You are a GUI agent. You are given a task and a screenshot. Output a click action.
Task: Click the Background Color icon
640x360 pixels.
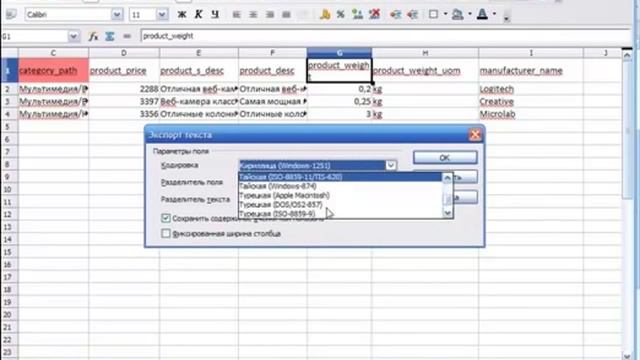coord(458,15)
